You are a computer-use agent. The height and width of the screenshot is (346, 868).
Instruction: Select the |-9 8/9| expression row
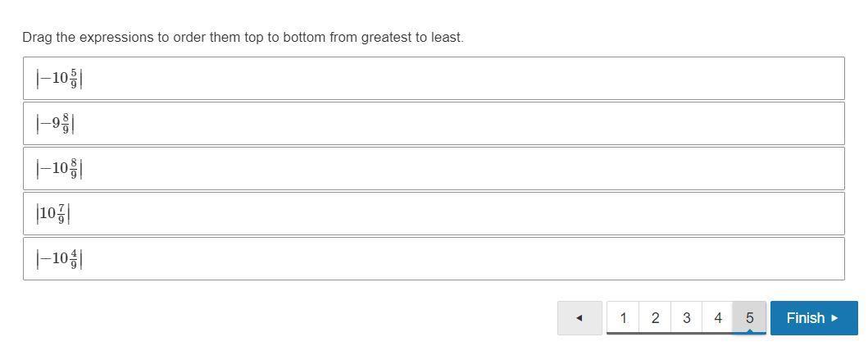434,124
